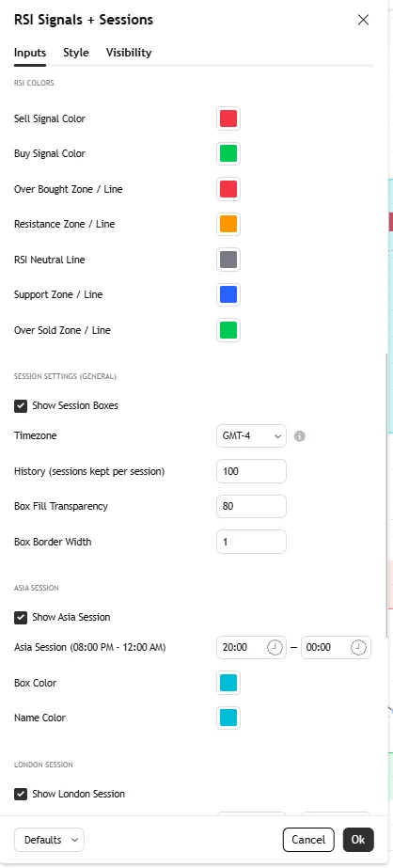Disable Show London Session checkbox
This screenshot has width=393, height=868.
tap(21, 795)
